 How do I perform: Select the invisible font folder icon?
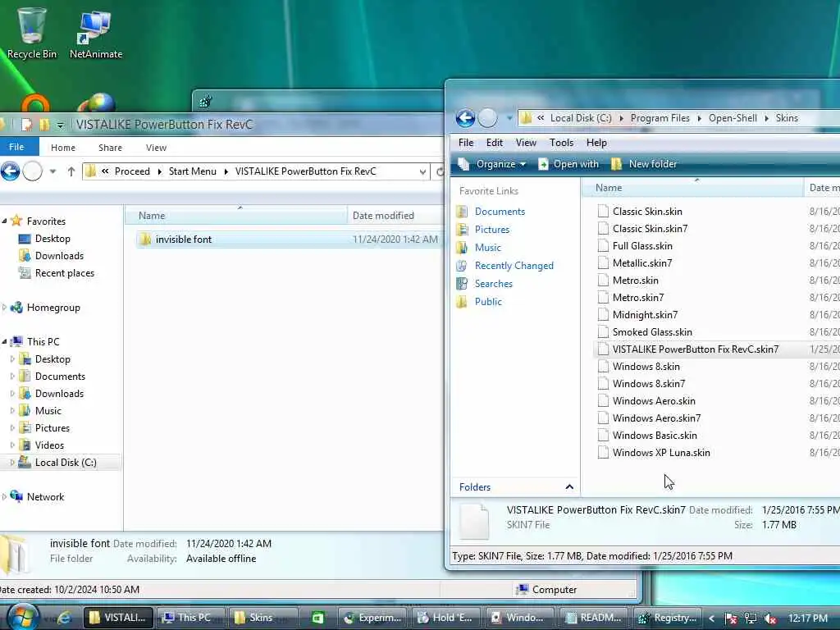click(144, 240)
